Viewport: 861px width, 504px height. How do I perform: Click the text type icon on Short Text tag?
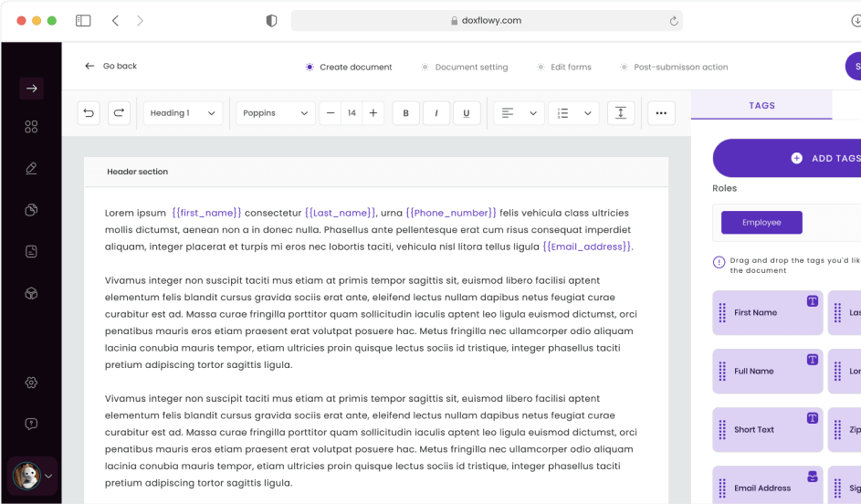coord(813,418)
